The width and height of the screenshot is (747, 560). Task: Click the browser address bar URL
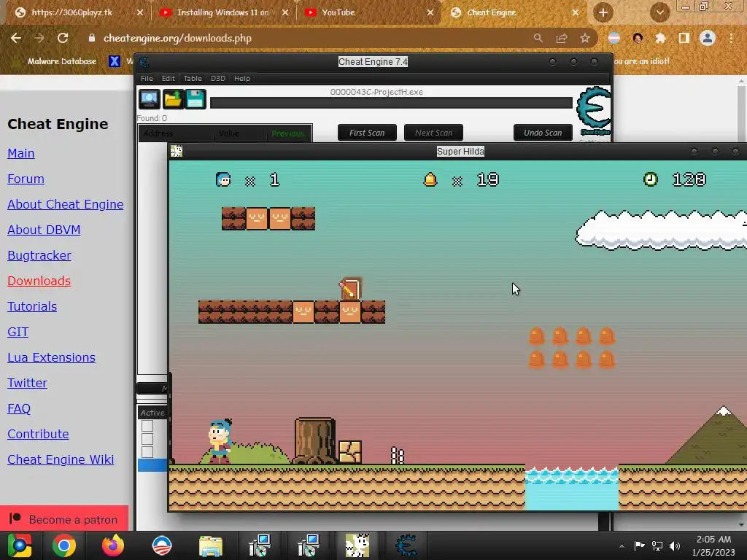point(177,38)
